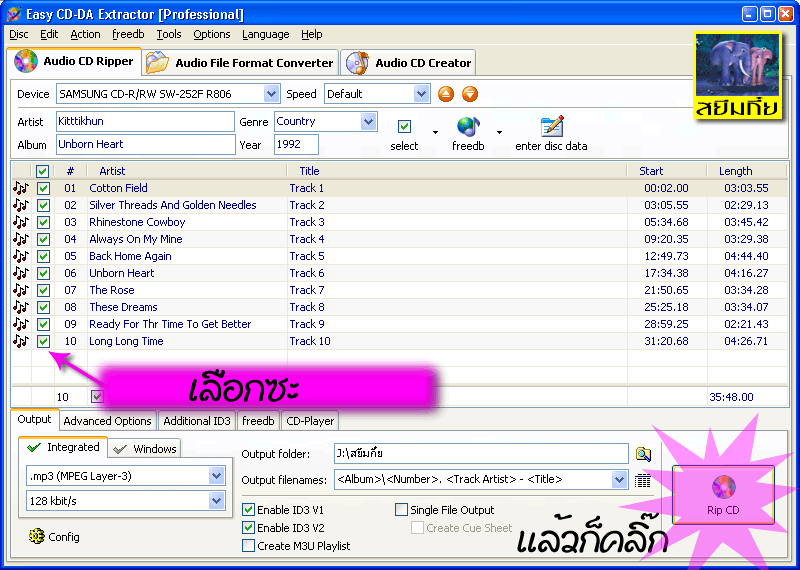Open the .mp3 (MPEG Layer-3) format dropdown

pyautogui.click(x=216, y=476)
